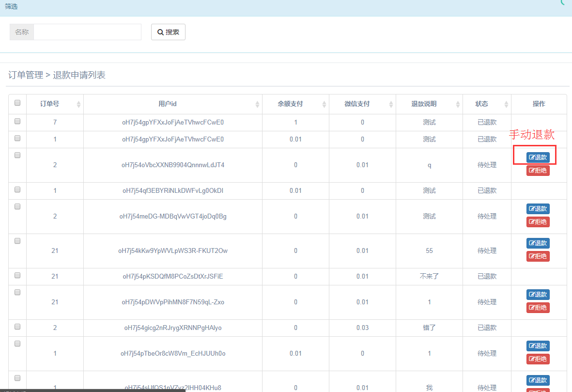572x392 pixels.
Task: Click 退款 button highlighted in red box
Action: coord(538,157)
